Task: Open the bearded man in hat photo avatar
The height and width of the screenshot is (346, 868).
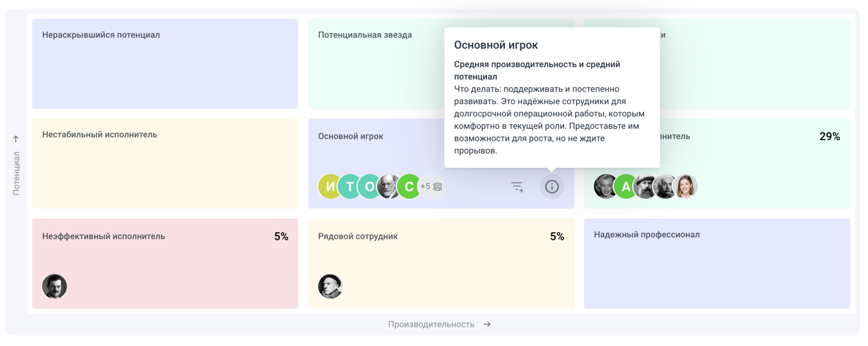Action: (645, 187)
